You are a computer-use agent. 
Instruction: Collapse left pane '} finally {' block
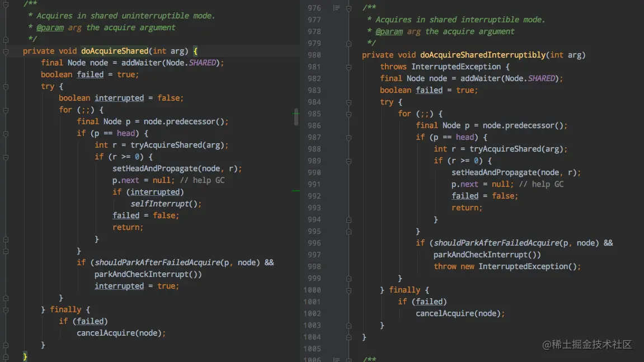click(x=6, y=310)
